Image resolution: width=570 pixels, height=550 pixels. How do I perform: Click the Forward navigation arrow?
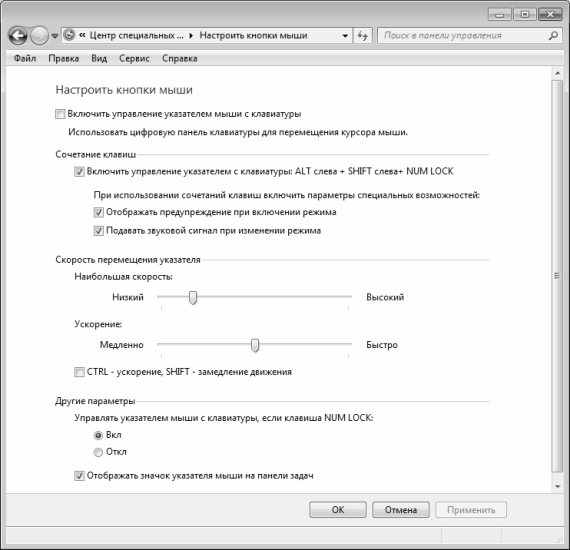click(x=39, y=36)
